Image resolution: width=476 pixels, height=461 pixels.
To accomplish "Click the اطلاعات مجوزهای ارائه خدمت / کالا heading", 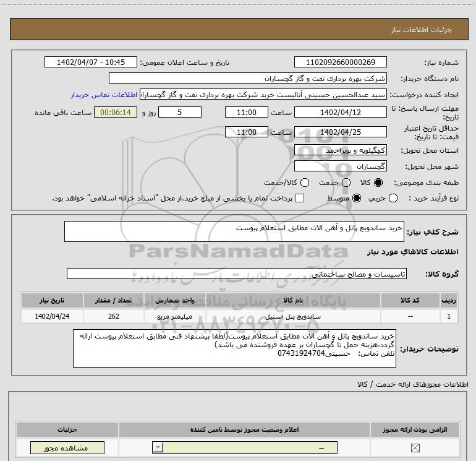I will 413,384.
